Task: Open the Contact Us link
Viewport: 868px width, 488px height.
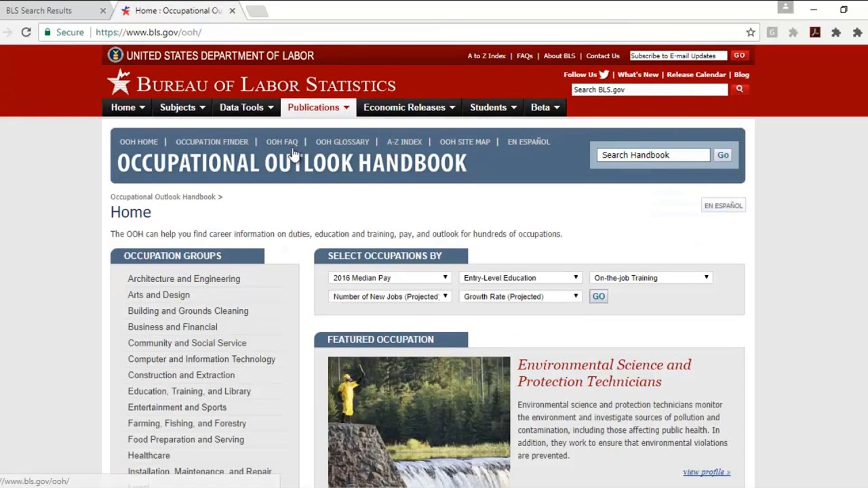Action: point(602,56)
